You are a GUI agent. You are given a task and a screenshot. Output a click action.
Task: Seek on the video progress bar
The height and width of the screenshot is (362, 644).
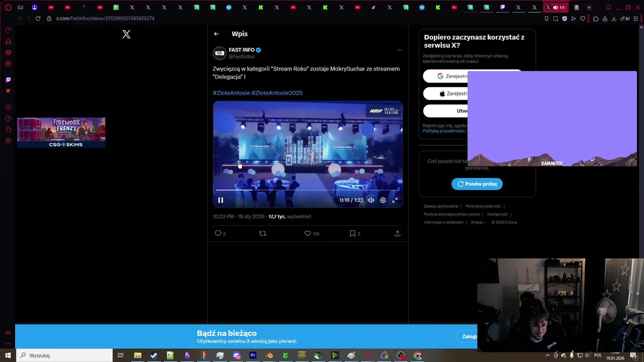pyautogui.click(x=307, y=190)
